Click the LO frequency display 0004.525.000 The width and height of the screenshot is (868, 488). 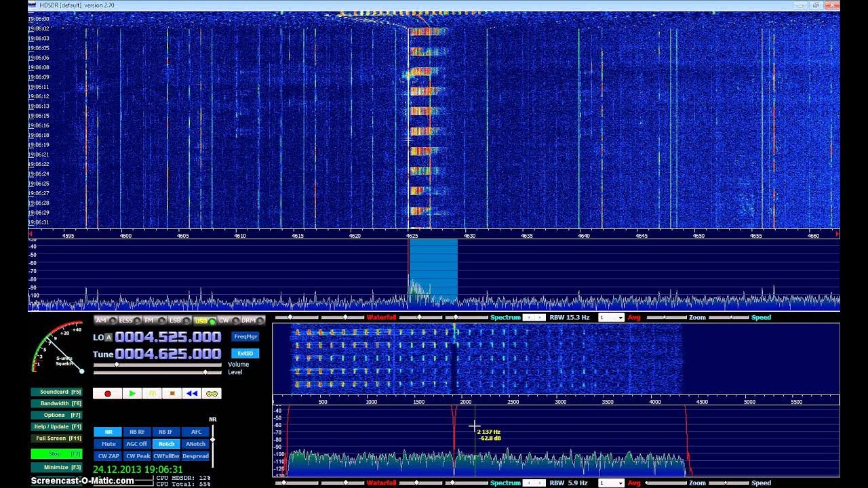(x=168, y=337)
